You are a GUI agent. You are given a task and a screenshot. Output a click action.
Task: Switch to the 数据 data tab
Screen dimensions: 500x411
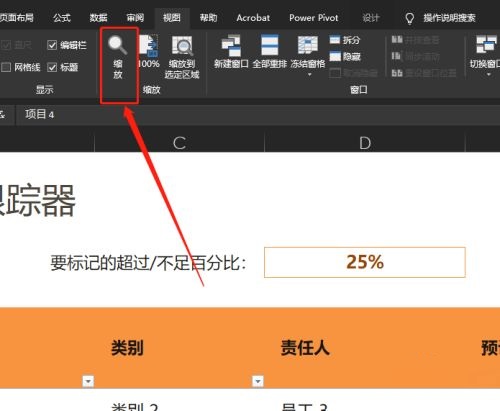click(x=98, y=18)
